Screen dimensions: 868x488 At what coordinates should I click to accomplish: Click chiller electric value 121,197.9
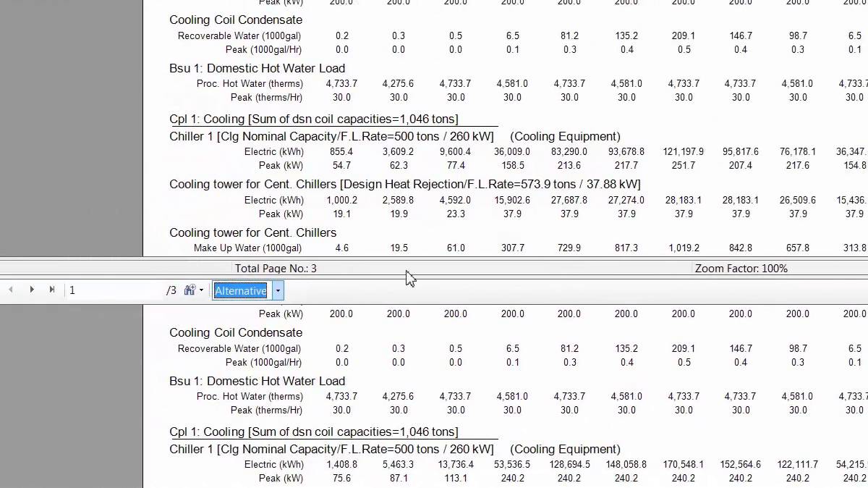click(x=684, y=151)
